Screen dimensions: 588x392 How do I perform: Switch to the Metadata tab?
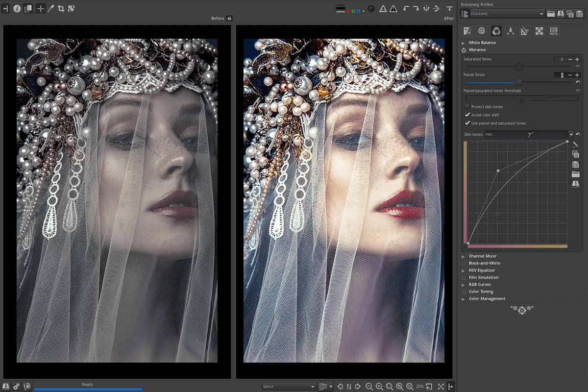pyautogui.click(x=553, y=31)
